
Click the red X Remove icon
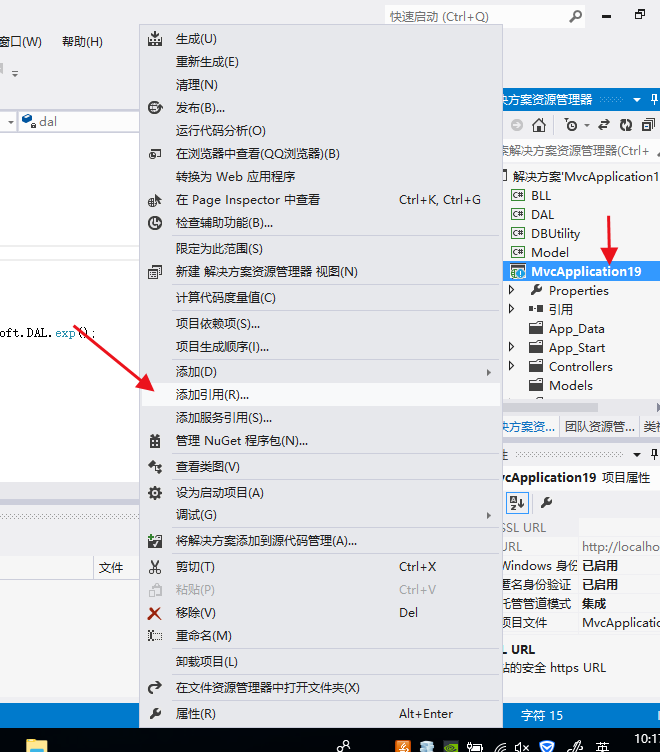(154, 613)
